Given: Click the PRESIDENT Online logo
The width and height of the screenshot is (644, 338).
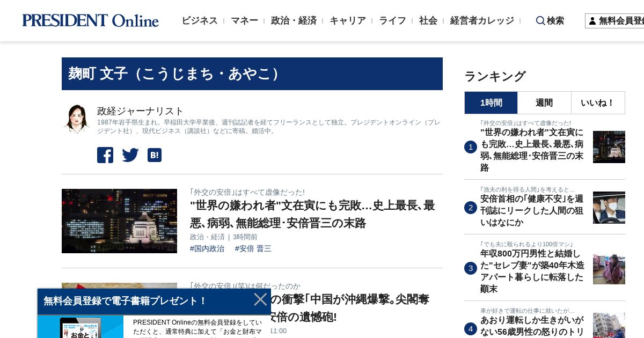Looking at the screenshot, I should tap(90, 20).
